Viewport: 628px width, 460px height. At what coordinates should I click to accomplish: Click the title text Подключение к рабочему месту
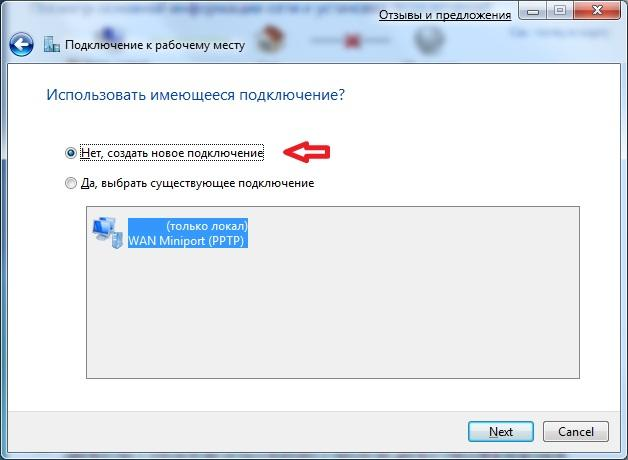pos(155,45)
